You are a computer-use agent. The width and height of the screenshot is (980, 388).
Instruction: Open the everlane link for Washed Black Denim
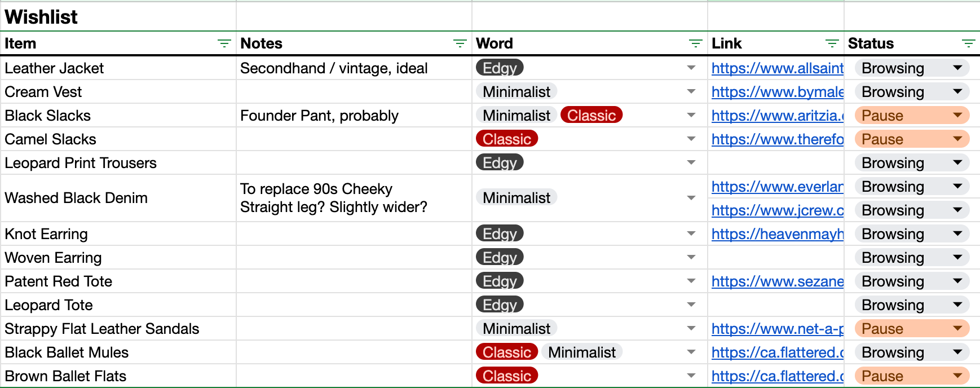coord(778,187)
